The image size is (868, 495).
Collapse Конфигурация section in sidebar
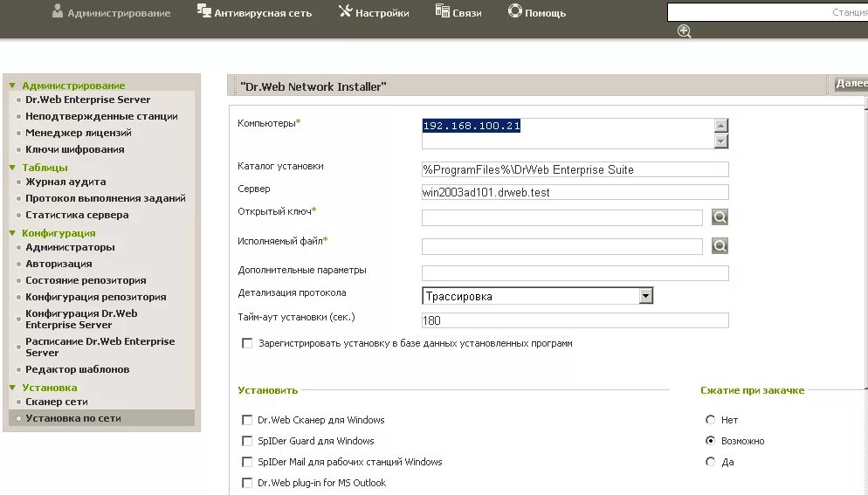tap(12, 233)
